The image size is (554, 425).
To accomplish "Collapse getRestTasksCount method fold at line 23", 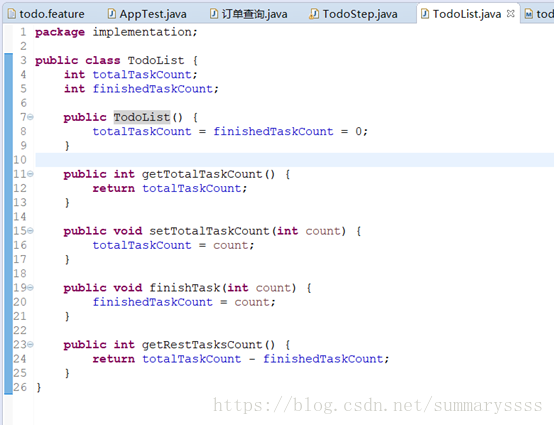I will pos(30,344).
